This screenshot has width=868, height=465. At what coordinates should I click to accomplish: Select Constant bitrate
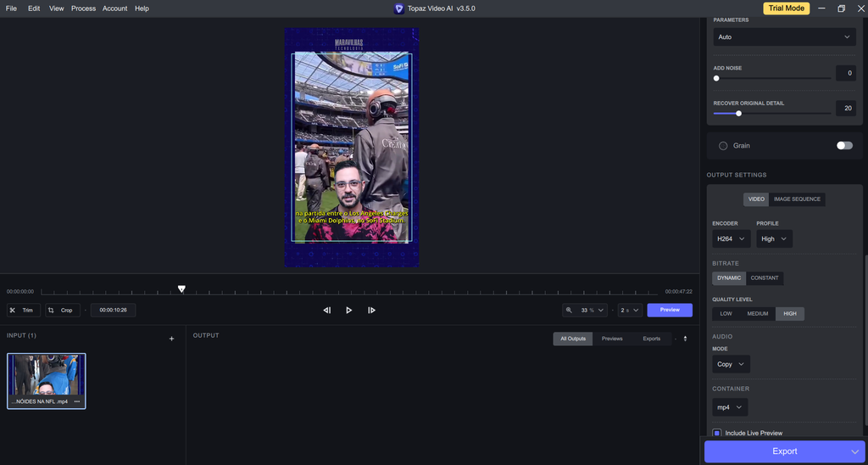tap(765, 278)
